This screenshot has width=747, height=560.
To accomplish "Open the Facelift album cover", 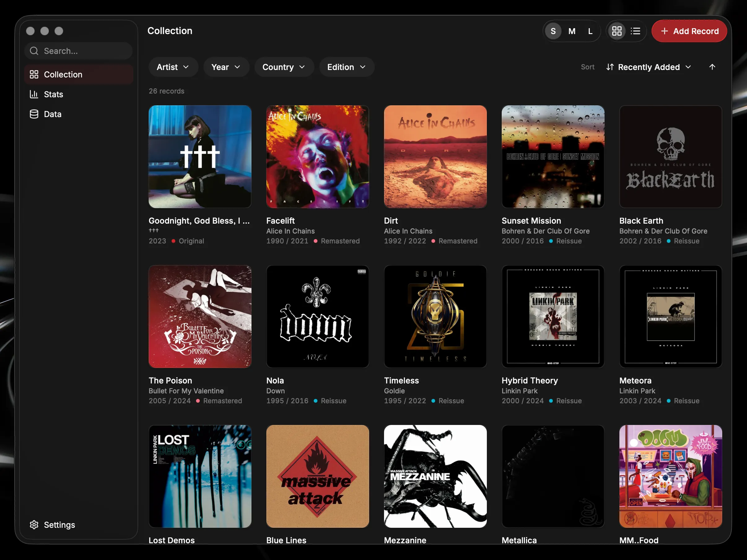I will 317,157.
